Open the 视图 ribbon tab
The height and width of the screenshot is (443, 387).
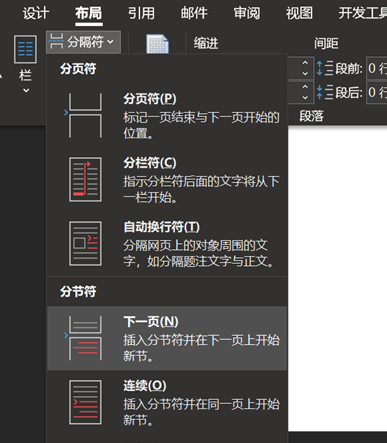tap(299, 13)
